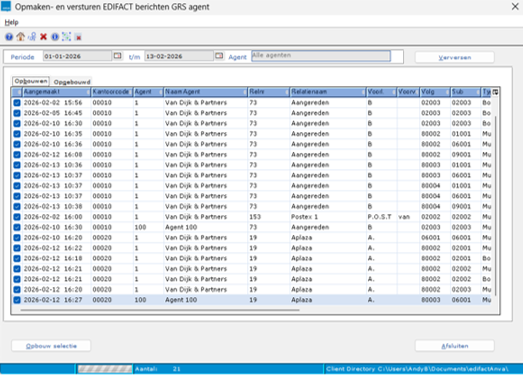The width and height of the screenshot is (523, 375).
Task: Click the 'van' prefix cell in Postex row
Action: (x=404, y=217)
